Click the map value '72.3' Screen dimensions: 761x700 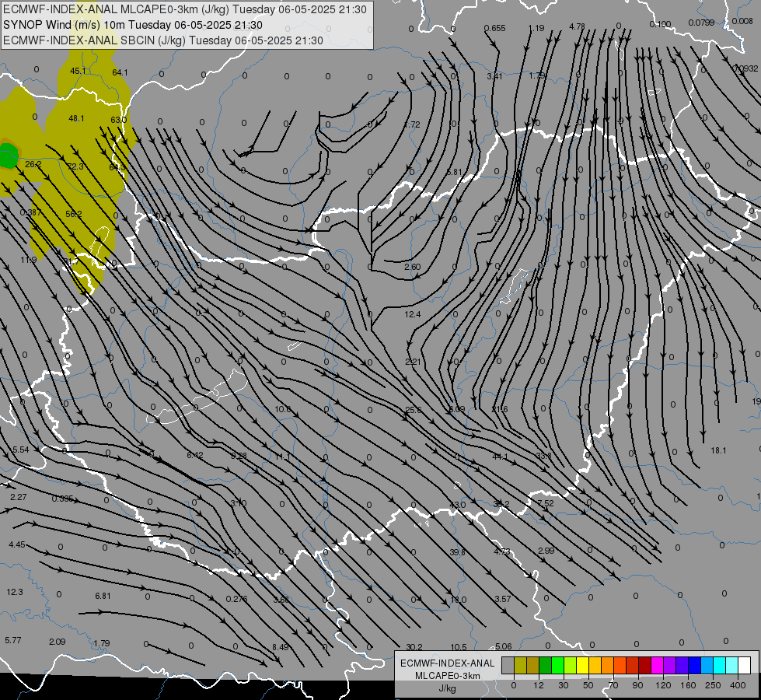click(75, 166)
